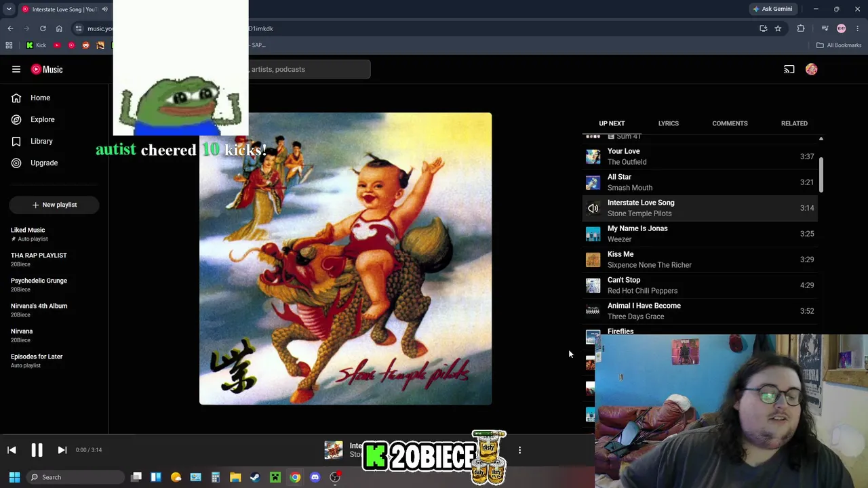
Task: Open the browser home page
Action: (59, 28)
